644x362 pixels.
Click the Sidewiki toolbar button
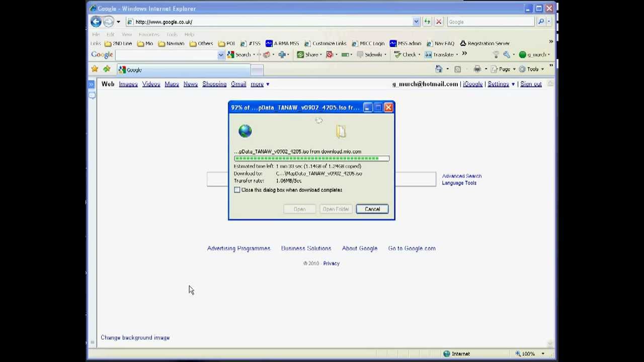click(370, 54)
